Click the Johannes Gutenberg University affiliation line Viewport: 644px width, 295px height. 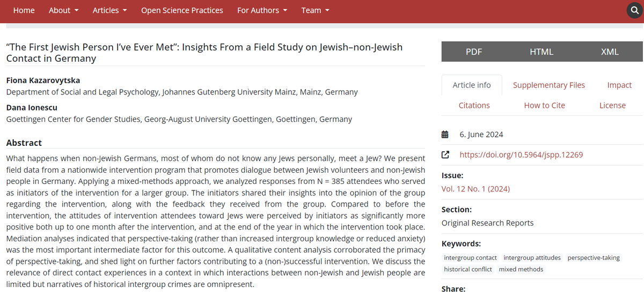182,92
